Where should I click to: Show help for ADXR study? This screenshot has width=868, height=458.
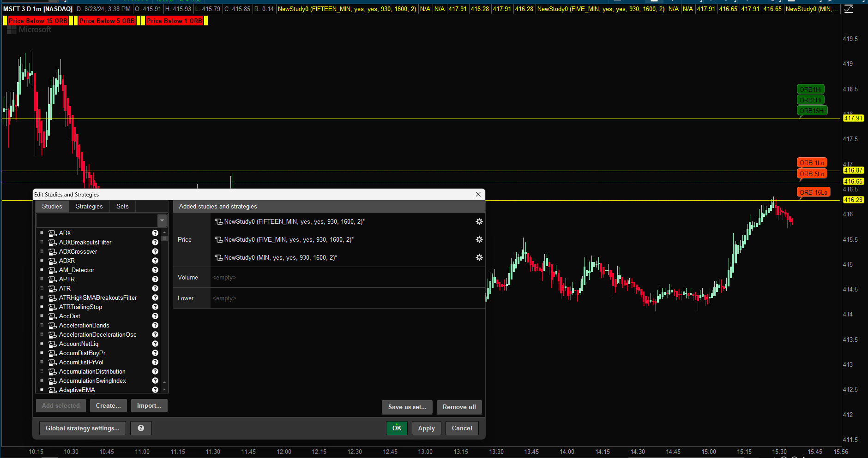155,261
